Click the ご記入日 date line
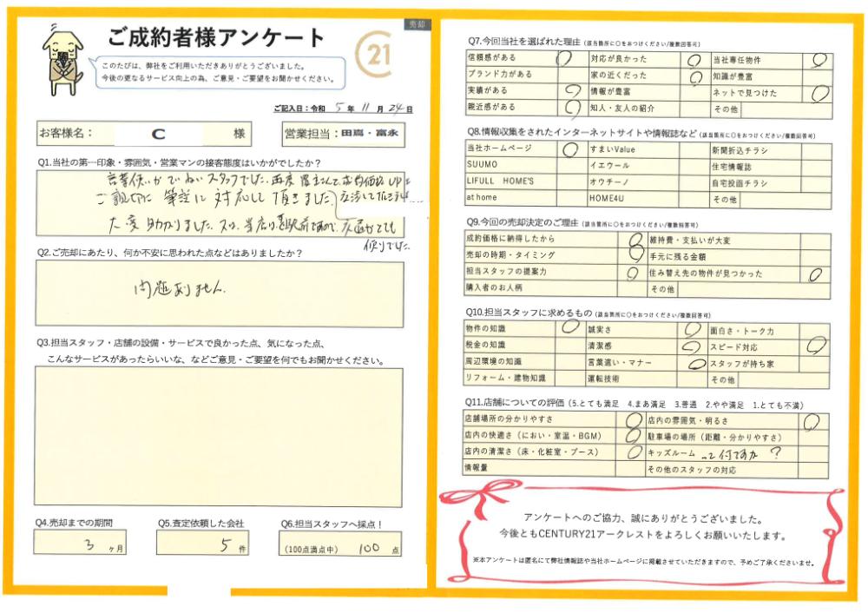 [343, 109]
